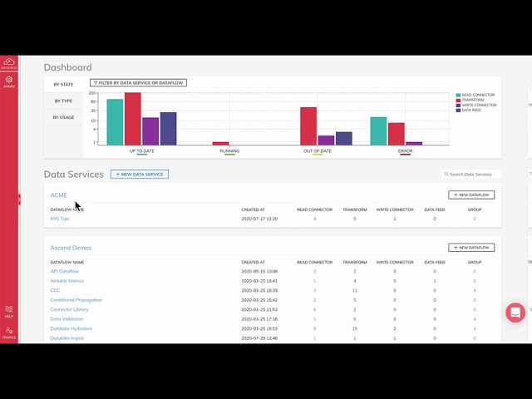Open the CDC dataflow
The width and height of the screenshot is (532, 399).
coord(55,290)
